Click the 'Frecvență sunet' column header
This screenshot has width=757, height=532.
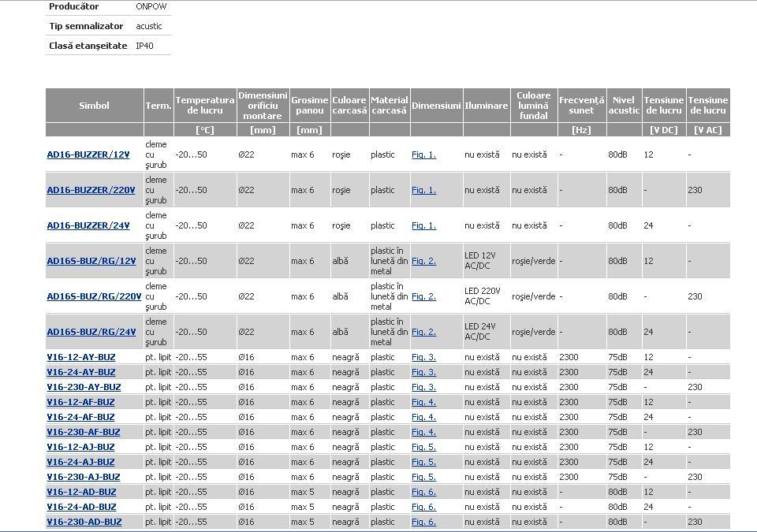(x=582, y=106)
